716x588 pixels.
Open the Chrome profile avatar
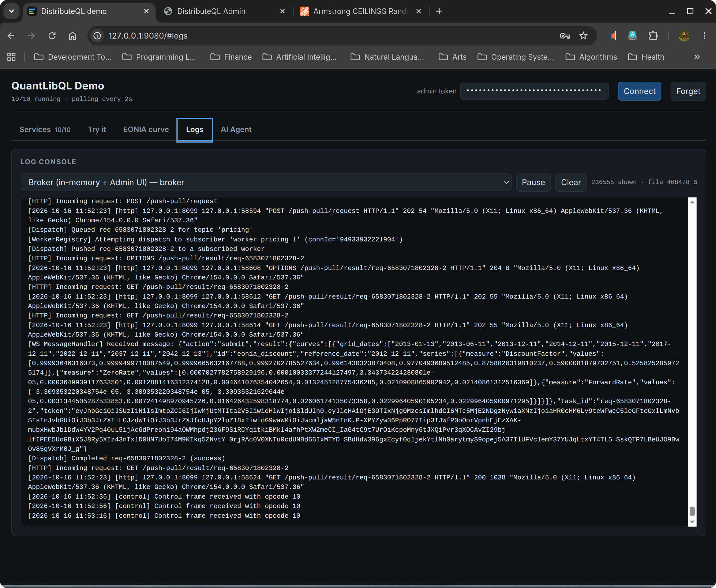(684, 35)
